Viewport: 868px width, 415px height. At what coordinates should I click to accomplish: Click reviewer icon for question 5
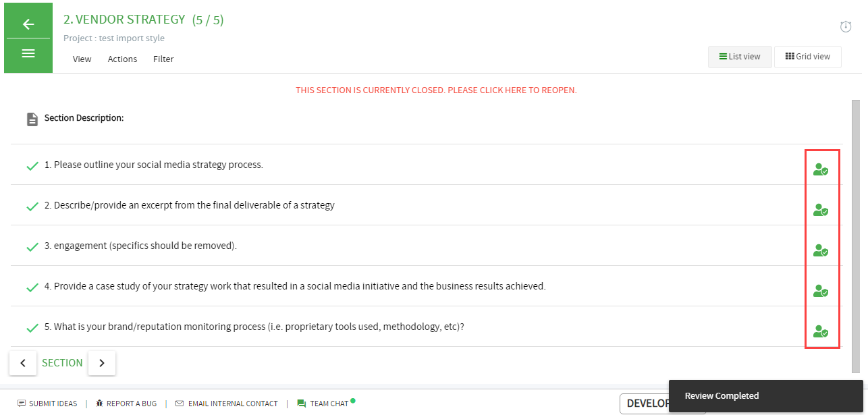(821, 332)
